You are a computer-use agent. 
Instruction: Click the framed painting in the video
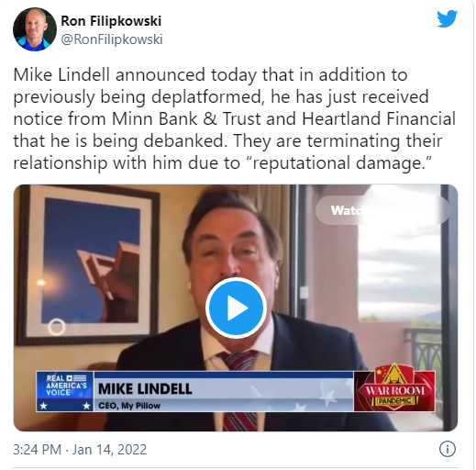coord(88,263)
